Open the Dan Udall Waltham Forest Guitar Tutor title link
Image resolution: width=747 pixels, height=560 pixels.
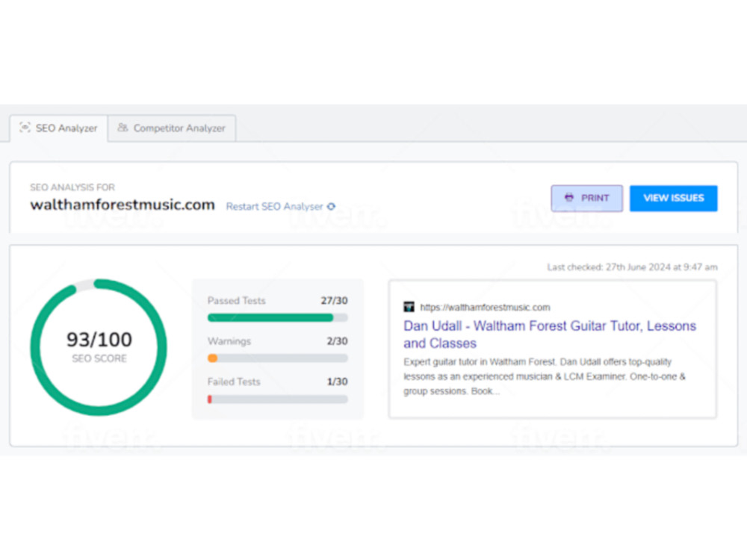[x=550, y=335]
